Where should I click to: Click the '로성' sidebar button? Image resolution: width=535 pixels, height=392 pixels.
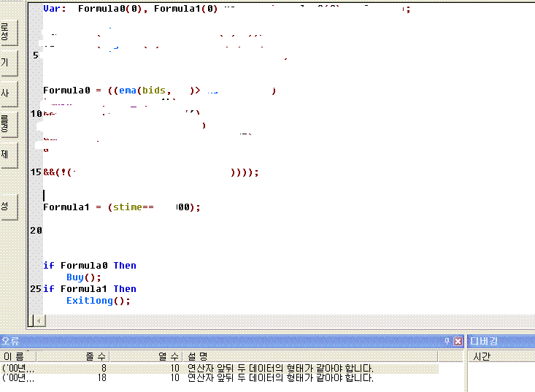[6, 32]
